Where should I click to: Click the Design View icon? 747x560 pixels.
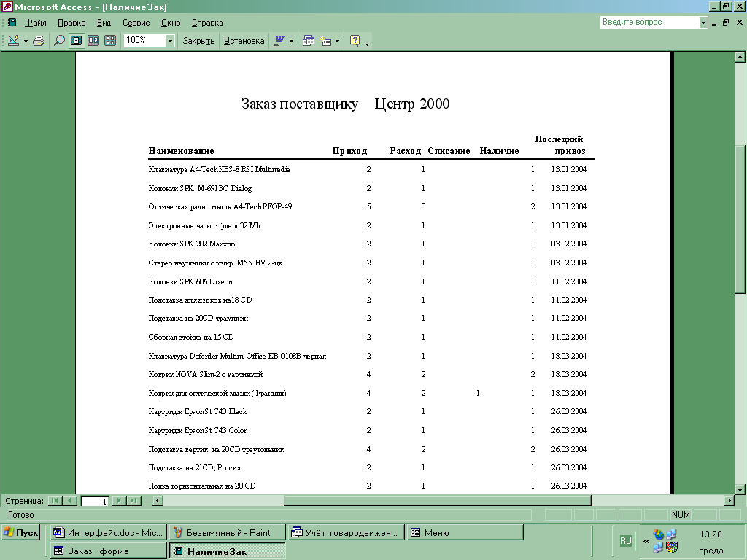click(x=13, y=41)
